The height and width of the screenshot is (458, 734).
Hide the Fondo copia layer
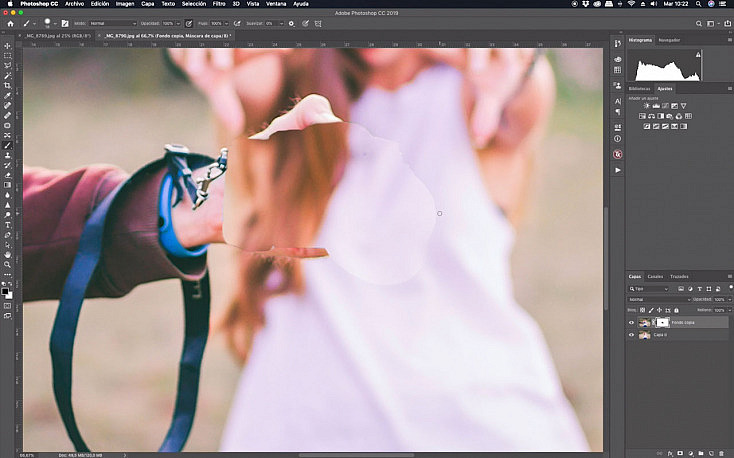tap(631, 323)
